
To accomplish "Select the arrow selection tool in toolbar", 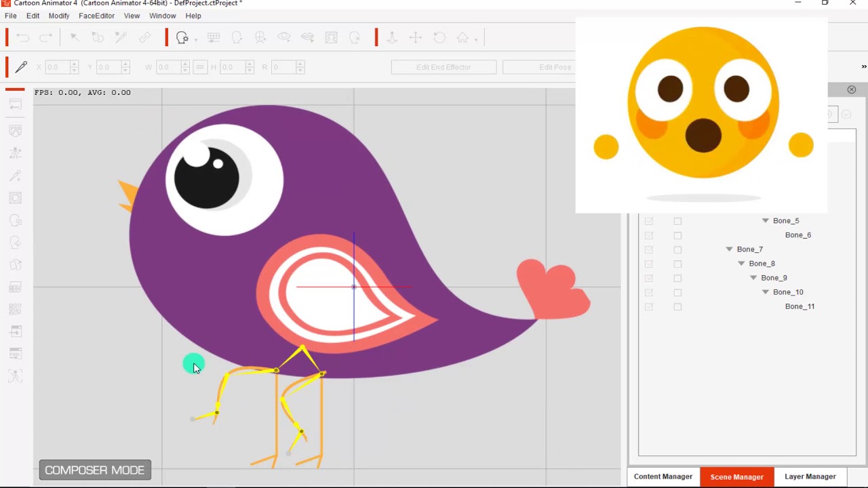I will click(x=75, y=38).
